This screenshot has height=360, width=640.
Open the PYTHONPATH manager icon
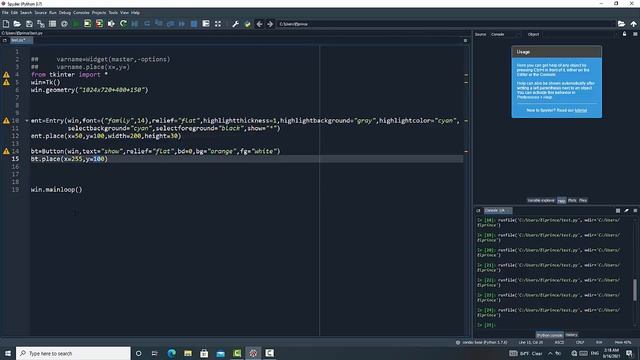[247, 24]
